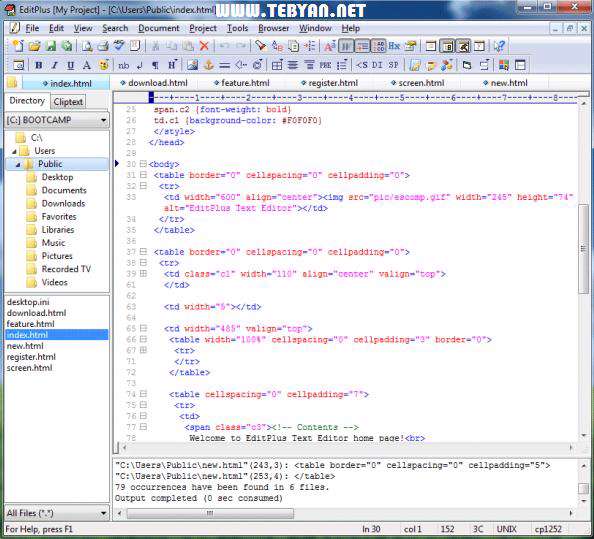Insert image tag picture icon
This screenshot has height=539, width=594.
192,65
